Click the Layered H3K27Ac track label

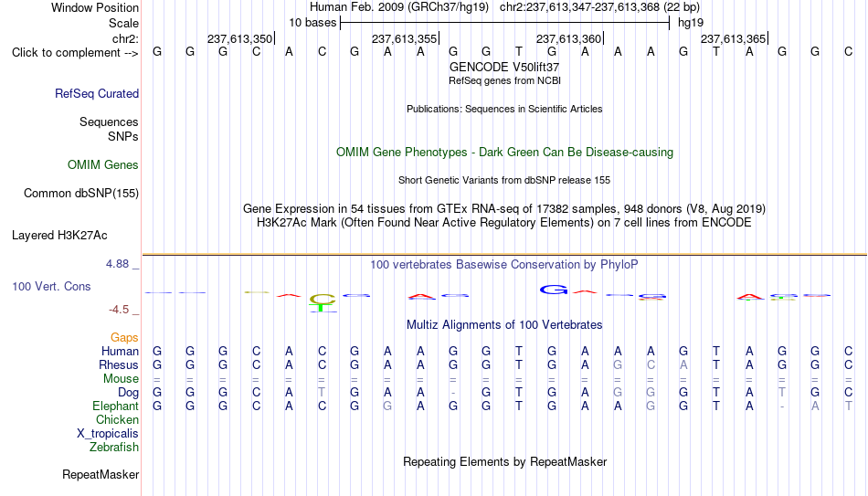click(59, 236)
